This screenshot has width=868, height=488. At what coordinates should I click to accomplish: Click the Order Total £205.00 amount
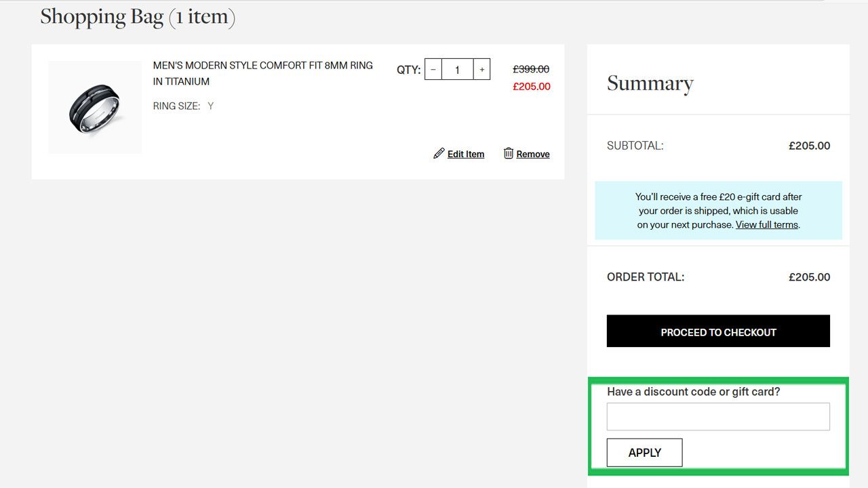[x=810, y=277]
